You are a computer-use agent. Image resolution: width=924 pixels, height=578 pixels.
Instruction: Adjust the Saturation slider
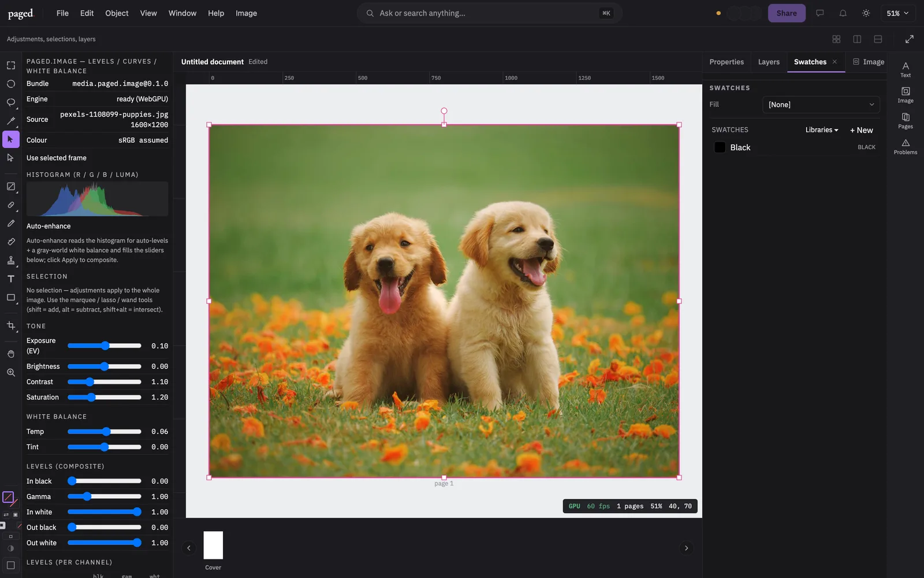click(x=105, y=397)
